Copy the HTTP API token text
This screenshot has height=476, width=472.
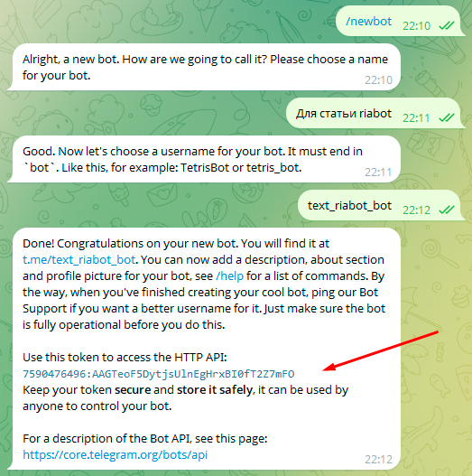(x=158, y=374)
